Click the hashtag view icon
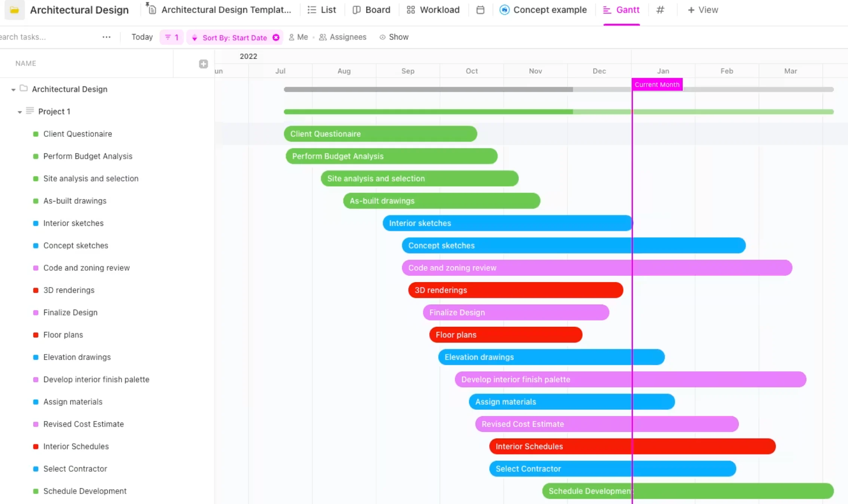This screenshot has width=848, height=504. 660,10
